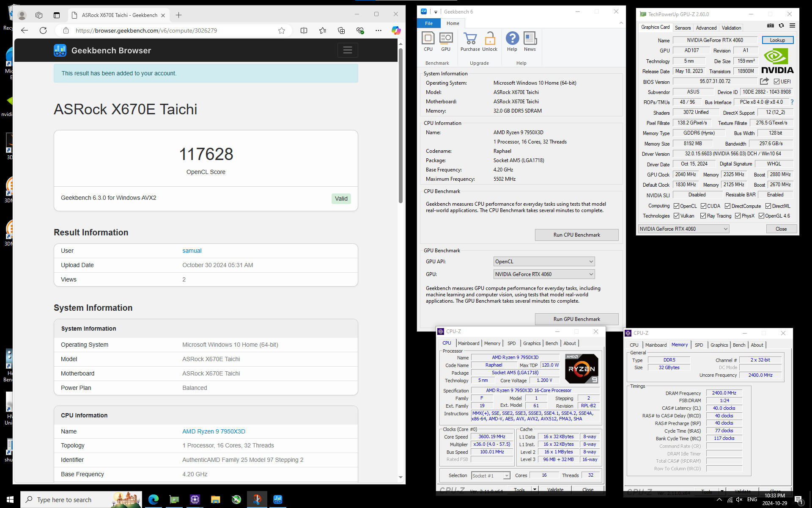Open a new browser tab with plus icon
Image resolution: width=812 pixels, height=508 pixels.
[x=179, y=15]
